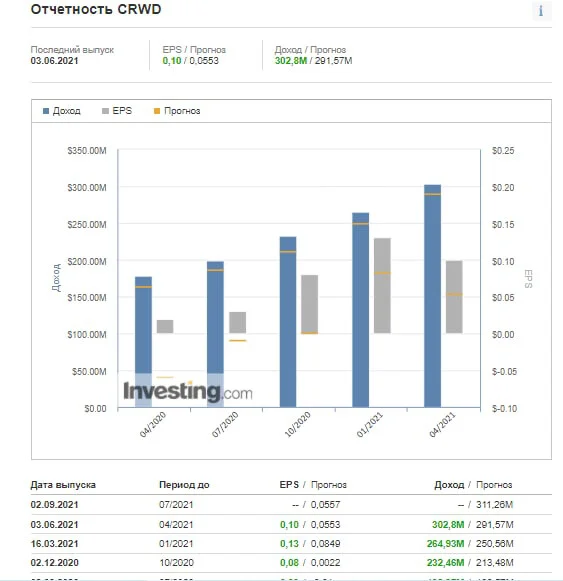Click the blue revenue bar for 10/2020
This screenshot has width=563, height=581.
click(288, 322)
